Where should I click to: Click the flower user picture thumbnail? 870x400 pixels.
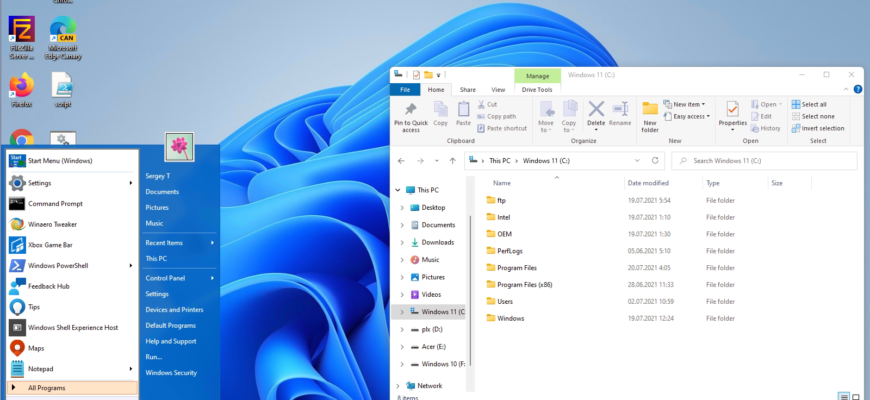pos(179,146)
